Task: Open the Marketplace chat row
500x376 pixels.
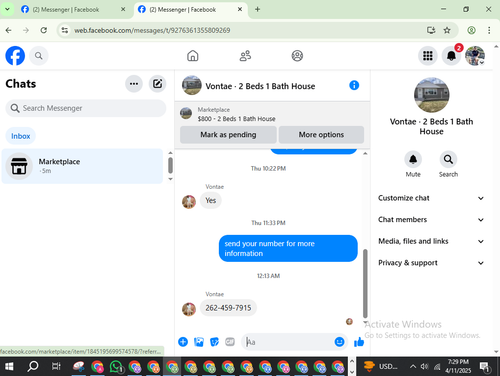Action: click(82, 166)
